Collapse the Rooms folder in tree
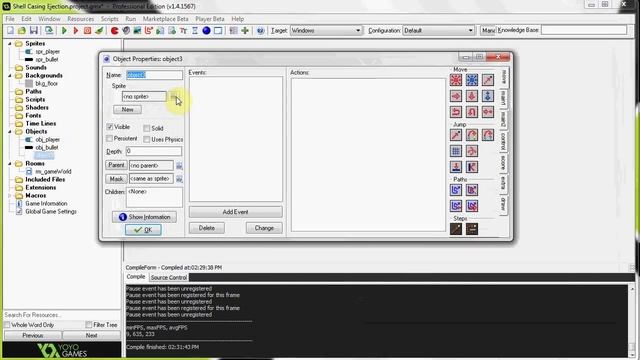Viewport: 640px width, 360px height. coord(10,163)
